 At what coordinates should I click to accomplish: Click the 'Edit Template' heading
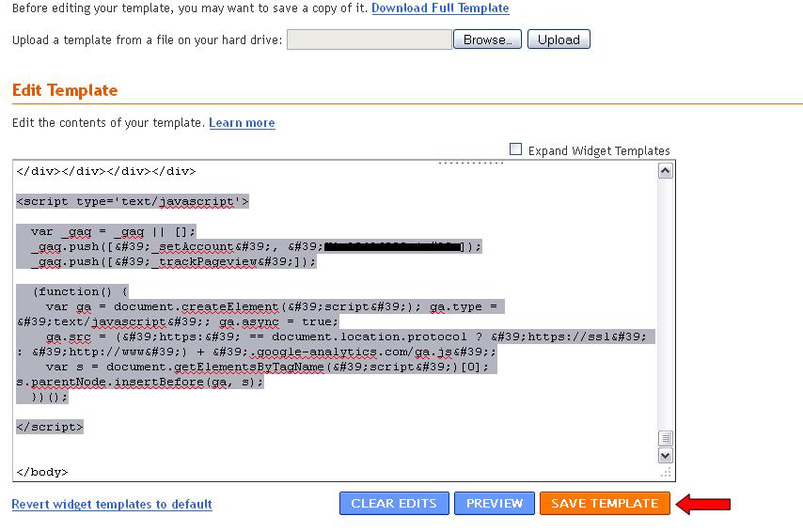coord(65,90)
